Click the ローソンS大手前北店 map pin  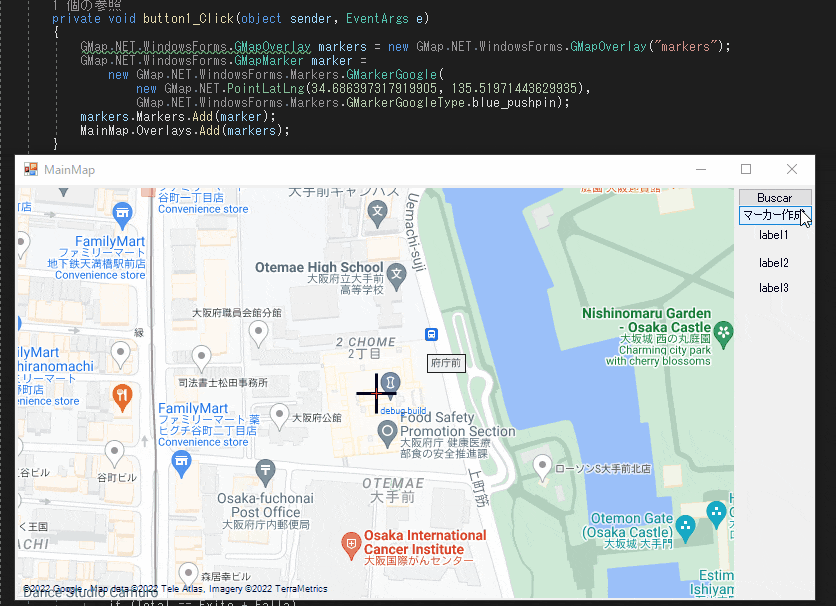pos(542,468)
